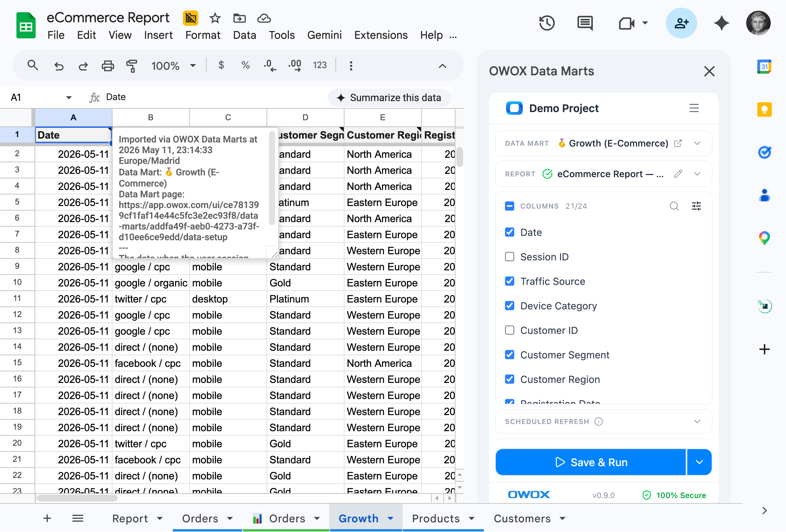This screenshot has width=786, height=532.
Task: Open the Demo Project hamburger menu
Action: pos(694,108)
